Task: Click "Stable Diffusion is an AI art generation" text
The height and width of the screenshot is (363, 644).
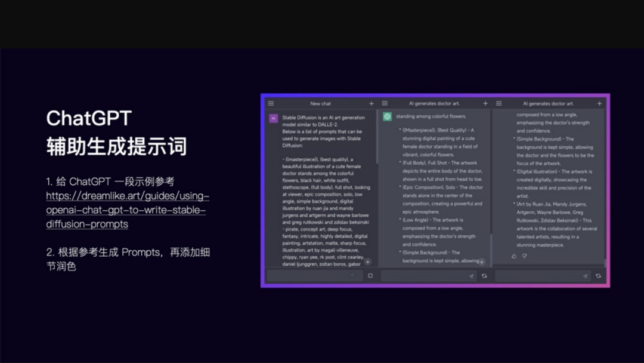Action: [324, 118]
